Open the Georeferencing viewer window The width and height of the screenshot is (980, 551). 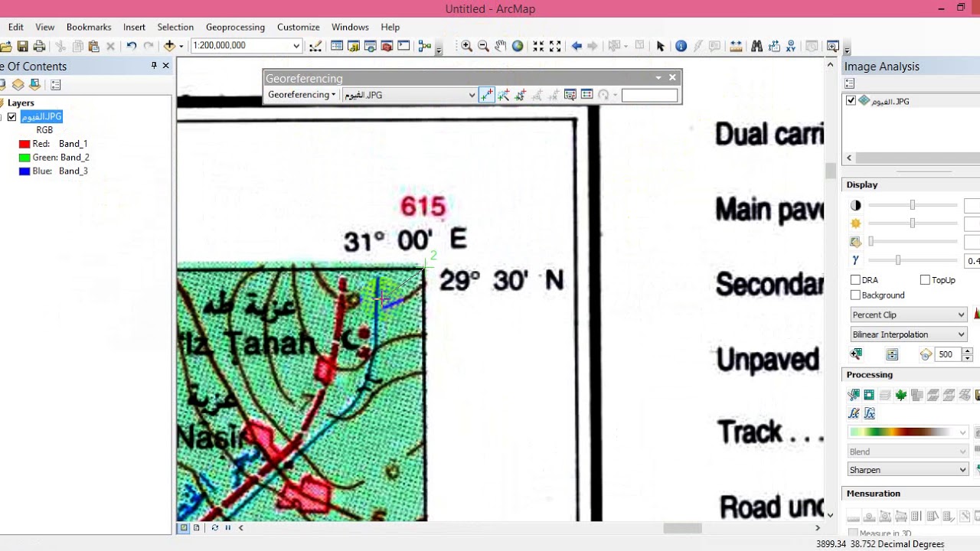pos(570,95)
